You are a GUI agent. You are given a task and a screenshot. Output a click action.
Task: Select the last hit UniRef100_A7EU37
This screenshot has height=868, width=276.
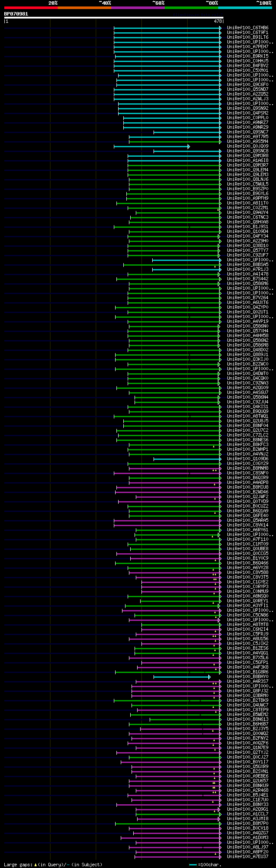pos(248,856)
